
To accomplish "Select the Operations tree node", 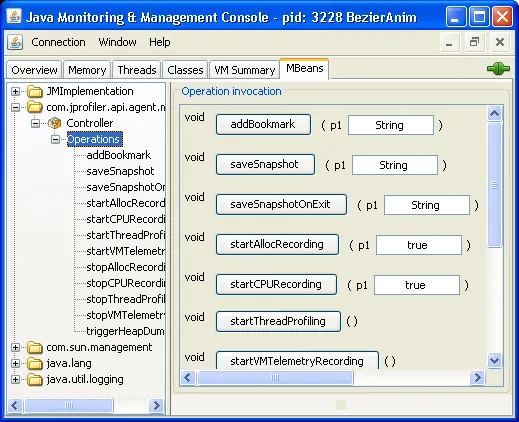I will coord(95,139).
